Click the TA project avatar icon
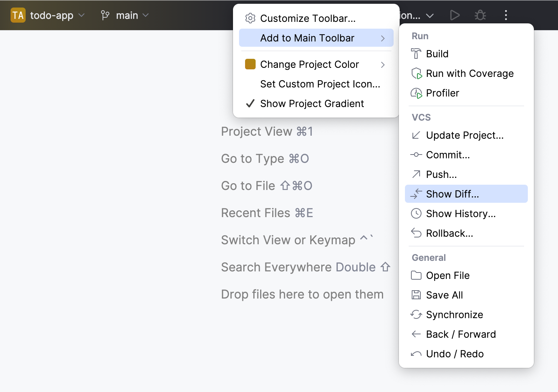 (x=18, y=15)
